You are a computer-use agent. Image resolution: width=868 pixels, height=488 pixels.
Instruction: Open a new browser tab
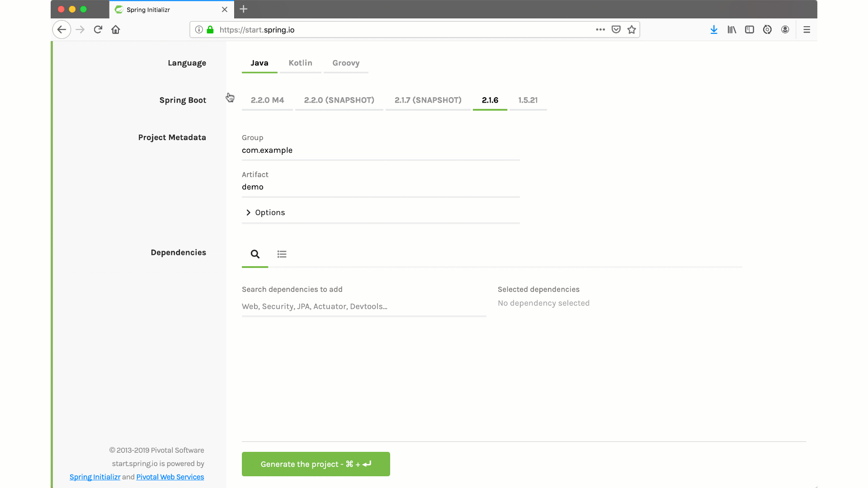click(x=243, y=9)
